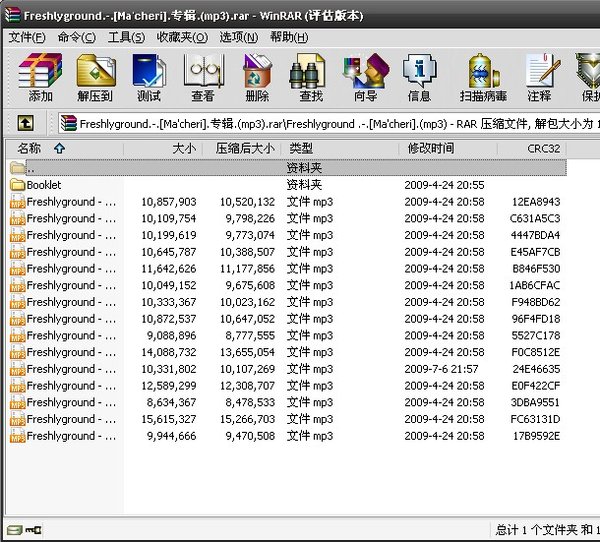
Task: Show archive 信息 (Info)
Action: [419, 77]
